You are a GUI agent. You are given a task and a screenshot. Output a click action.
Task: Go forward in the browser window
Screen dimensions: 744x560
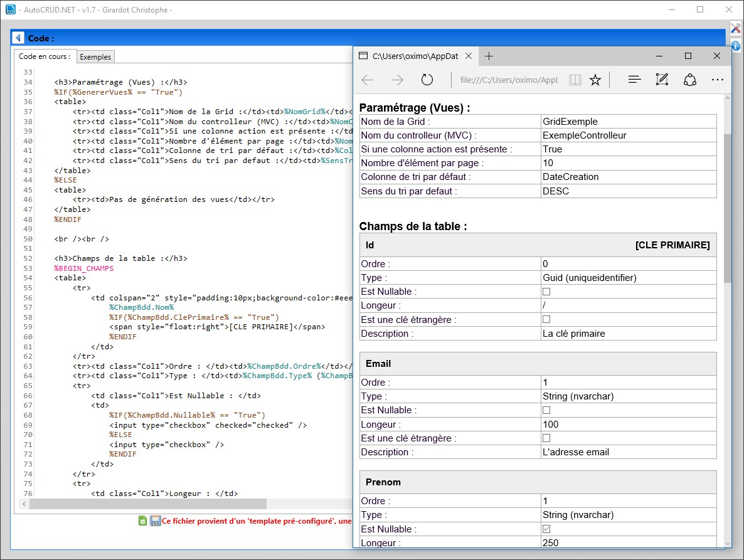pos(397,80)
